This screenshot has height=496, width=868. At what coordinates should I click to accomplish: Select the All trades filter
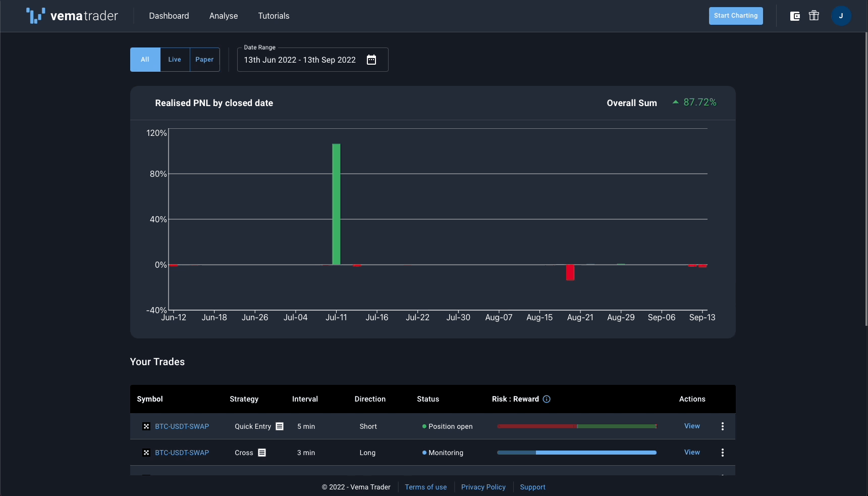[x=145, y=60]
